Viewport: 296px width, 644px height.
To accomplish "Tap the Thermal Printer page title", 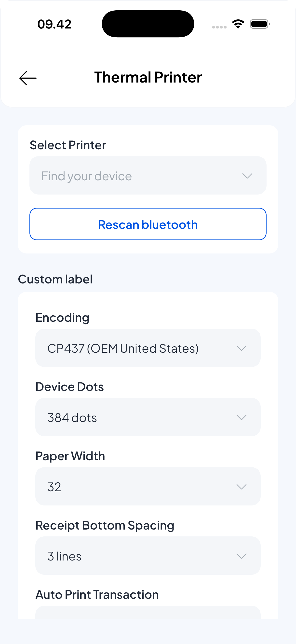I will click(x=148, y=77).
